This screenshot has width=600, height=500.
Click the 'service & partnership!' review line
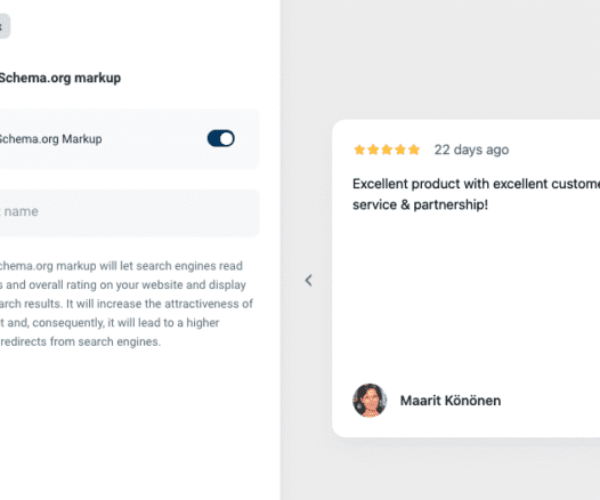tap(420, 205)
